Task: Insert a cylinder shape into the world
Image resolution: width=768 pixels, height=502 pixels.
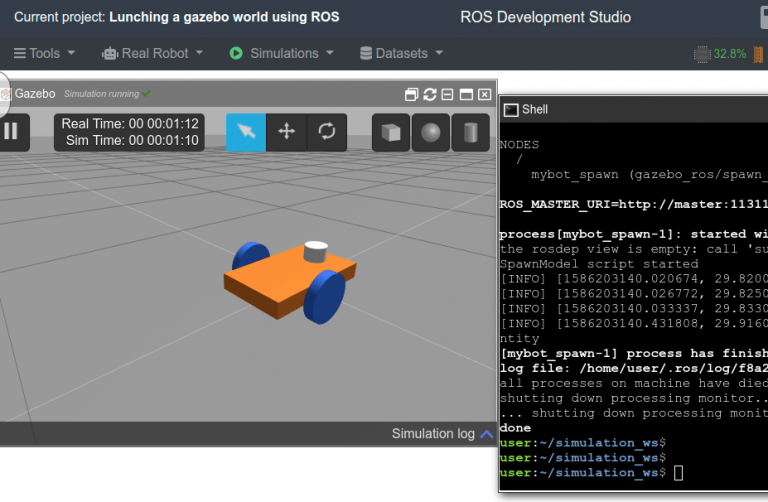Action: [x=470, y=132]
